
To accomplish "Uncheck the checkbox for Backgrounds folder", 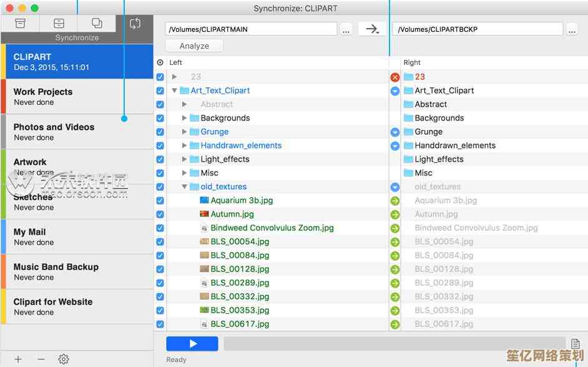I will (160, 118).
